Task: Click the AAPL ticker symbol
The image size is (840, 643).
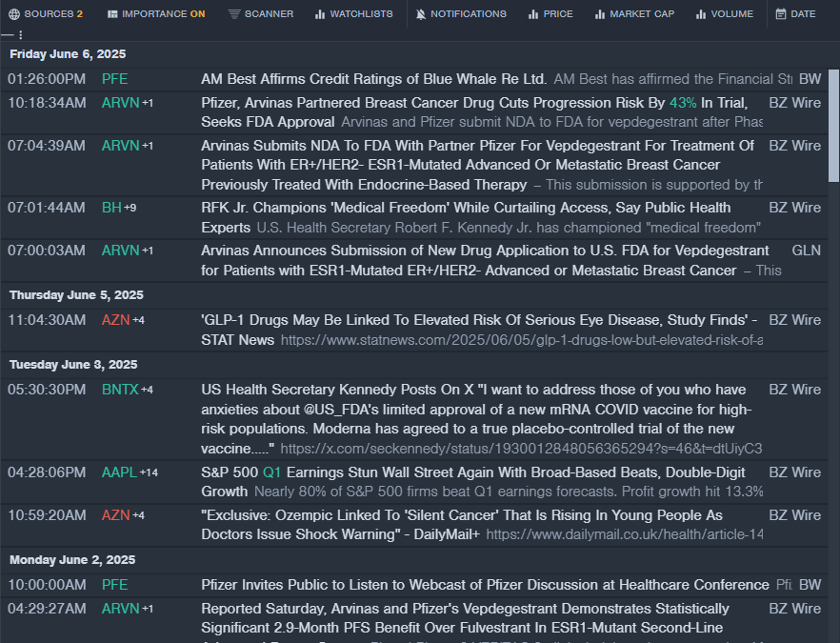Action: tap(119, 472)
